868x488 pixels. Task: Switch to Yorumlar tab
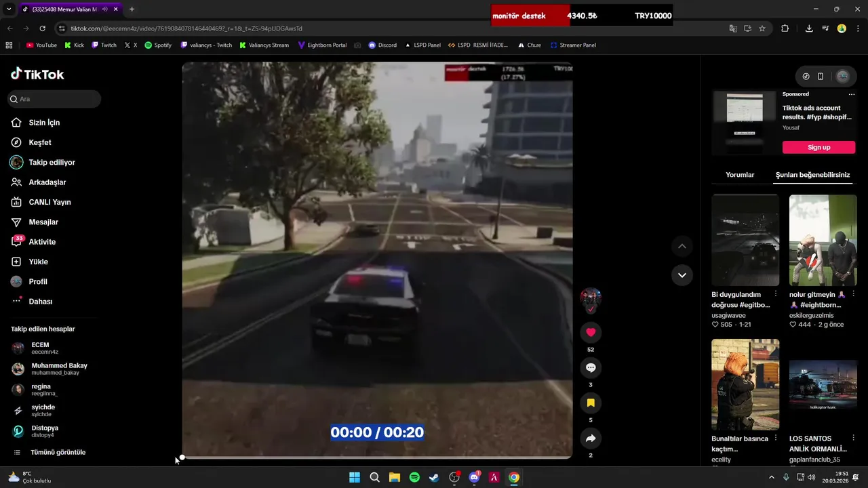tap(740, 175)
